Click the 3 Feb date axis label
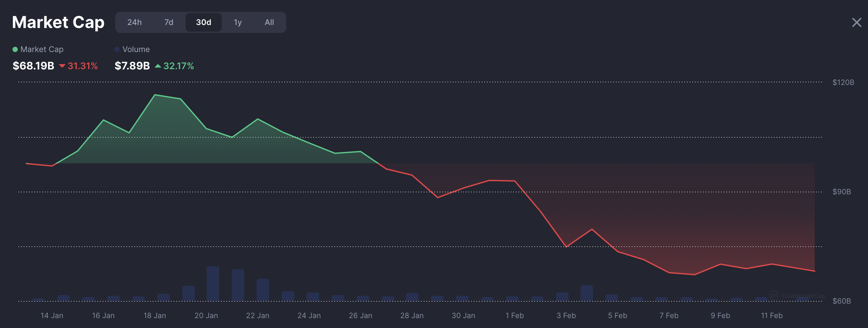The height and width of the screenshot is (328, 868). [x=566, y=315]
